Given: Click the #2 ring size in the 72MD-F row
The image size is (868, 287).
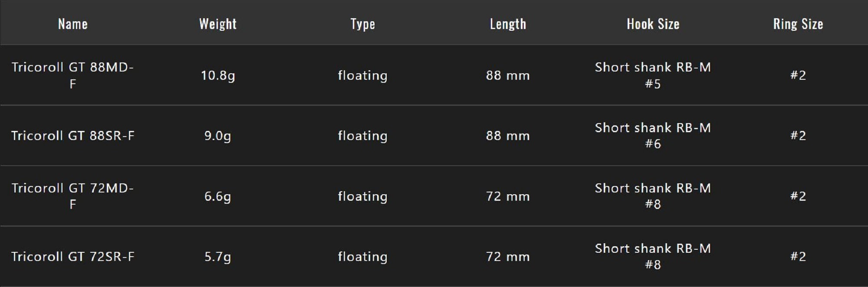Looking at the screenshot, I should (798, 196).
